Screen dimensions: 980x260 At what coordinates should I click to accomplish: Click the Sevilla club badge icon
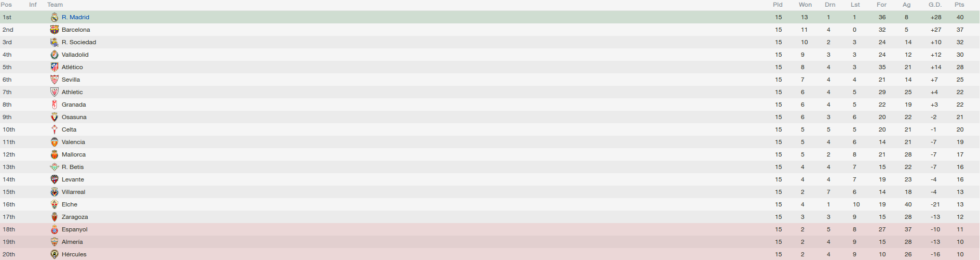coord(55,80)
